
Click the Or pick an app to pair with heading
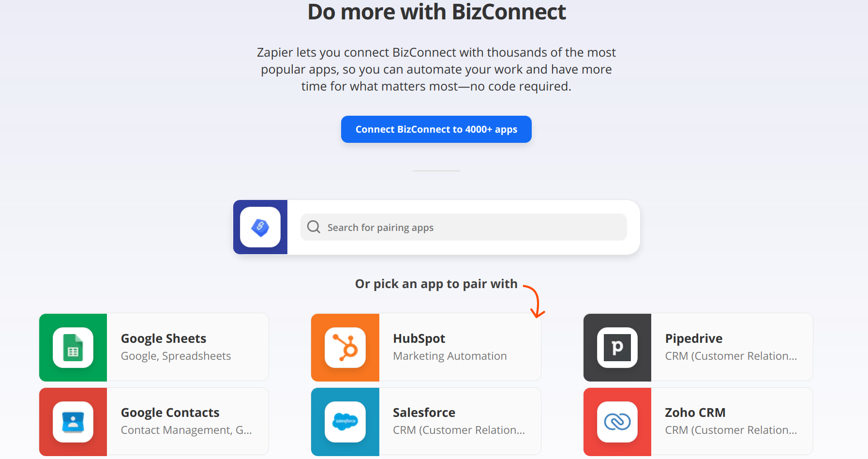436,284
